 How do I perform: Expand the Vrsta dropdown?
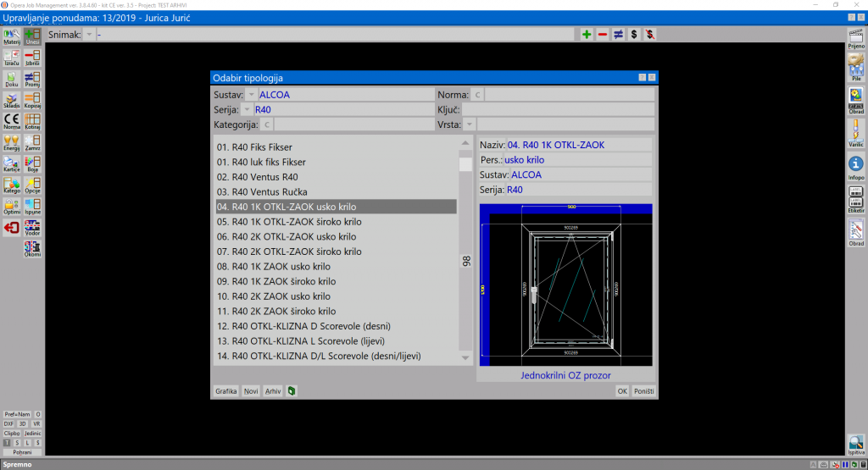pos(469,124)
